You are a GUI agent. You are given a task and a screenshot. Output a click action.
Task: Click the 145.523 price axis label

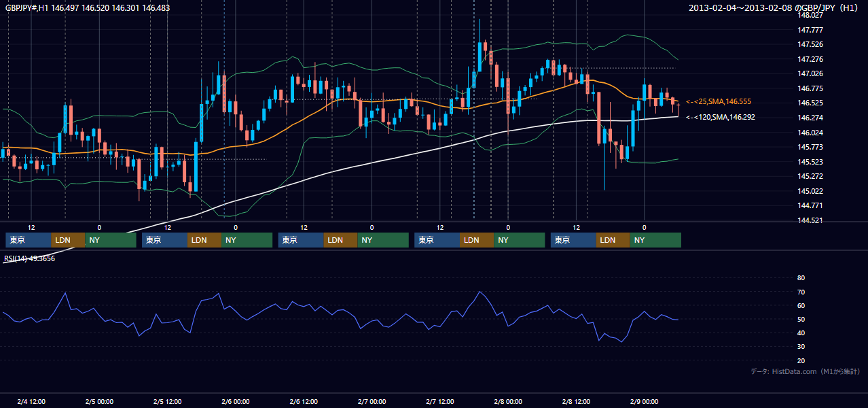point(812,162)
